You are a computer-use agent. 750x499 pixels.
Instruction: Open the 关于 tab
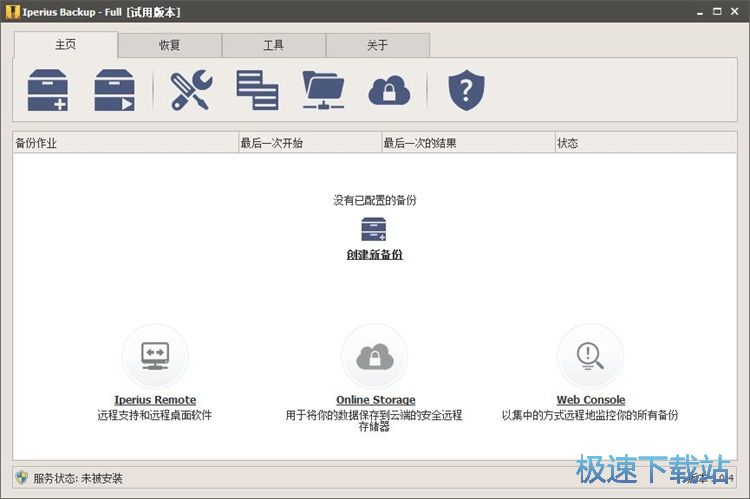(x=377, y=45)
